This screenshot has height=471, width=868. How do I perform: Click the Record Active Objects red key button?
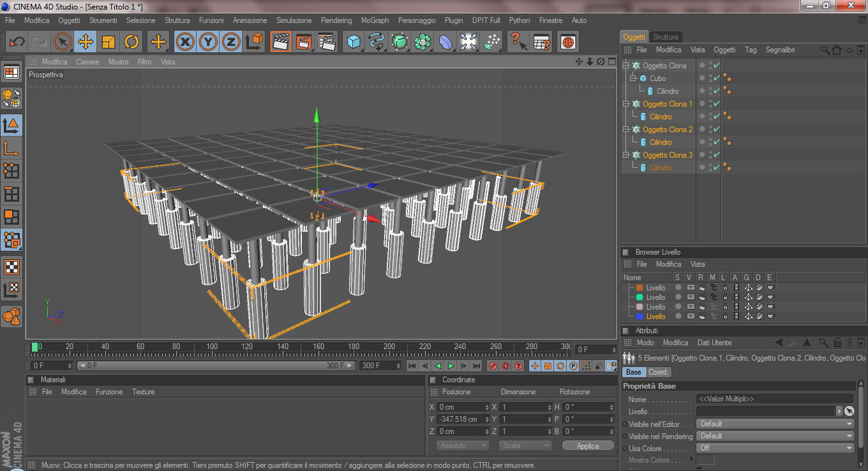[x=493, y=366]
